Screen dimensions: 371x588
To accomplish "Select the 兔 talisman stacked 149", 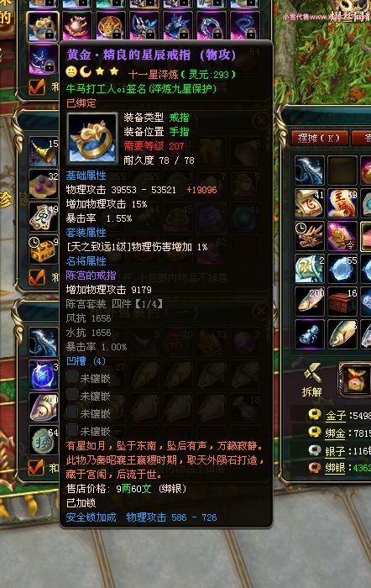I will click(x=44, y=217).
